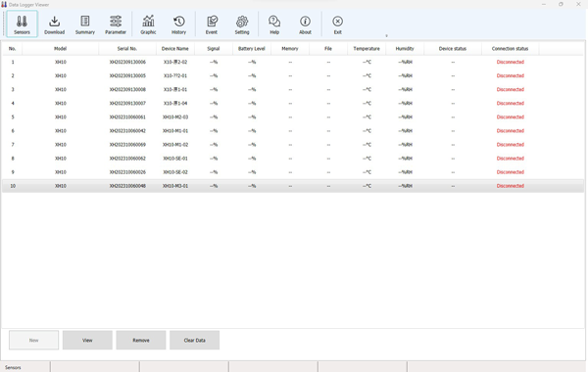The height and width of the screenshot is (372, 588).
Task: Click Disconnected status in row 1
Action: [x=510, y=62]
